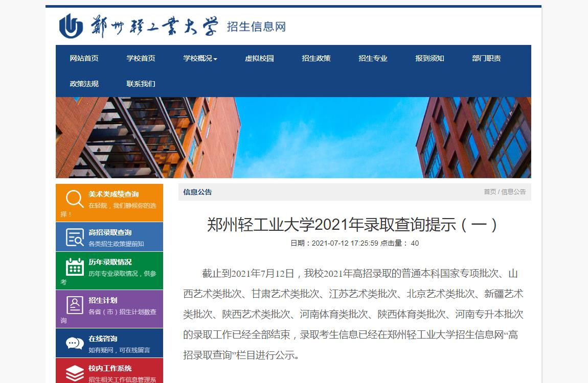
Task: Expand the 学校概况 dropdown menu
Action: click(200, 58)
